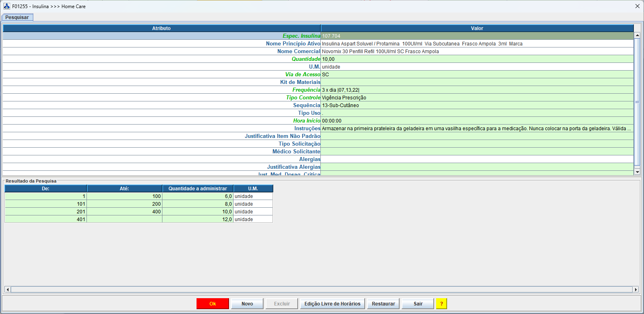Select the Via de Acesso value field
The height and width of the screenshot is (314, 644).
[477, 75]
